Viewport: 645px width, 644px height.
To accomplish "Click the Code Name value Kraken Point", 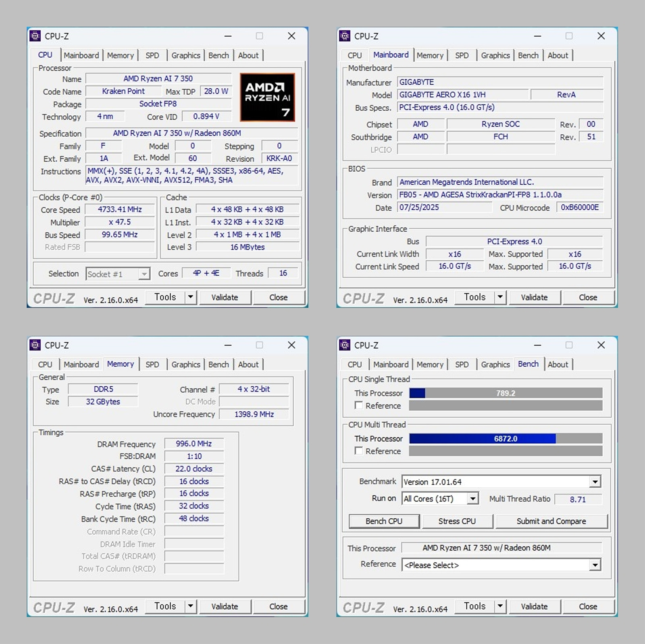I will tap(123, 91).
